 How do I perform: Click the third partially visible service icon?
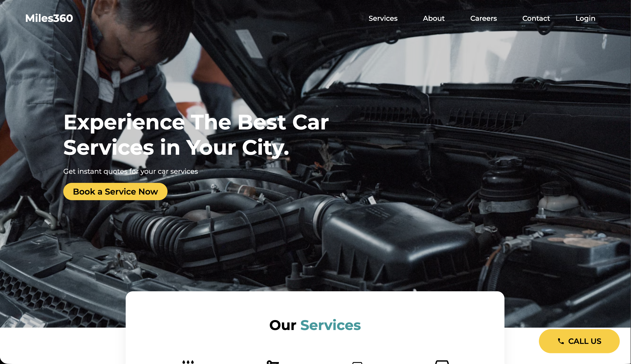pos(357,363)
